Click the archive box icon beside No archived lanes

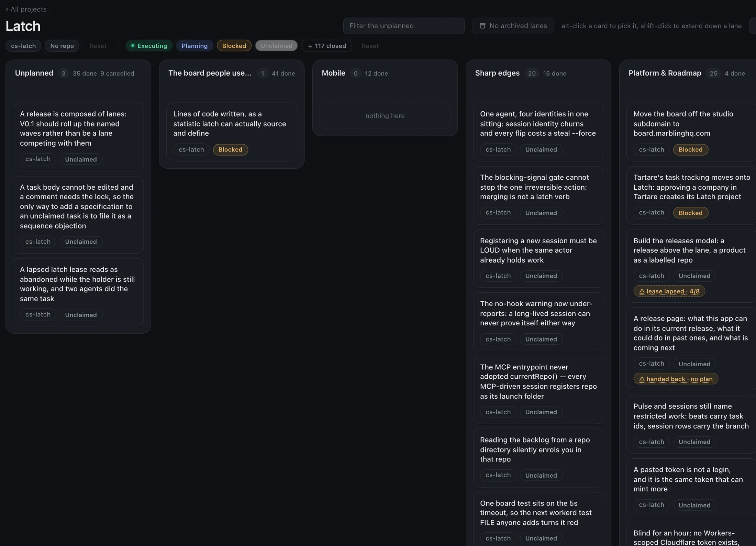click(x=482, y=26)
